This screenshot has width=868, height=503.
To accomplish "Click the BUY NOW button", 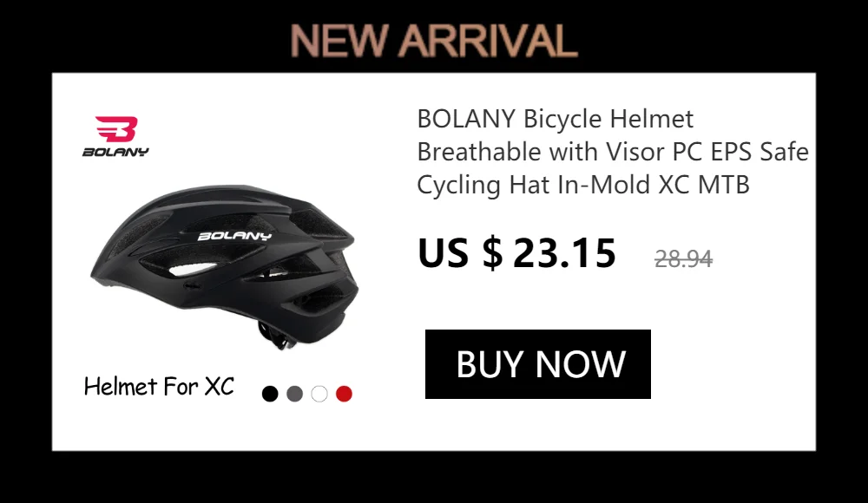I will pos(537,364).
